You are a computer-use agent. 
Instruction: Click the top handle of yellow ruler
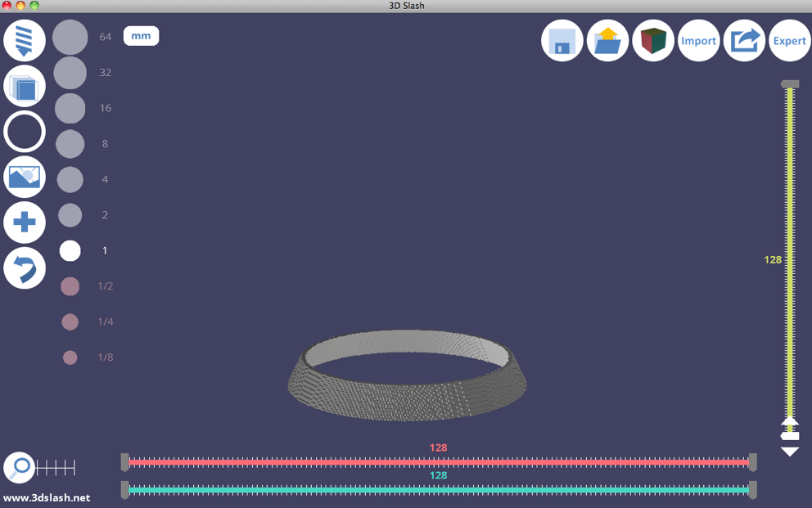[x=790, y=83]
